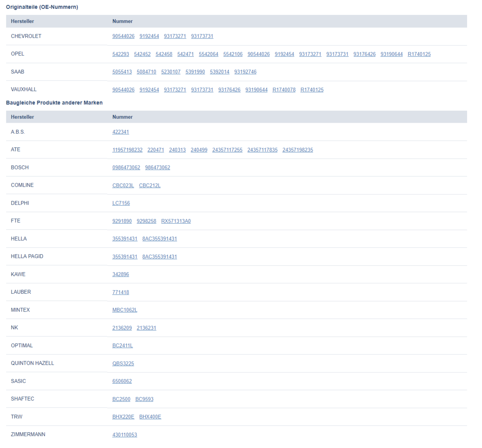Open Delphi number LC7156
Screen dimensions: 482x448
121,203
